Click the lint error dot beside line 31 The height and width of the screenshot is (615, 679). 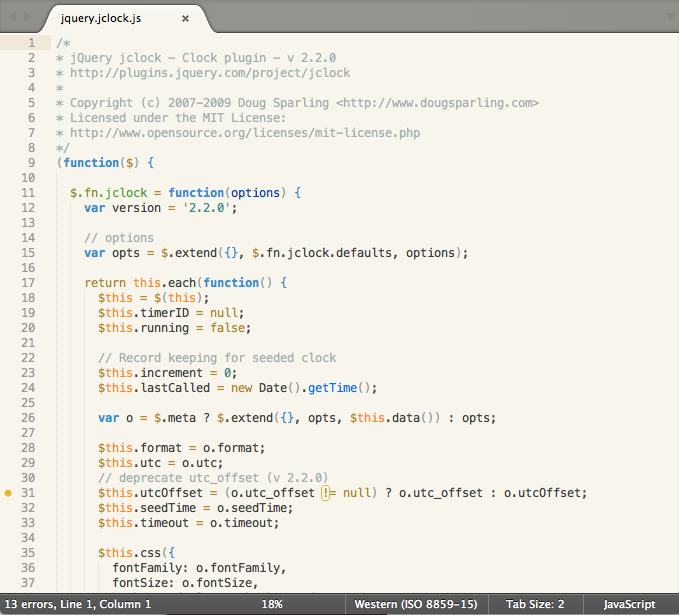click(x=8, y=493)
